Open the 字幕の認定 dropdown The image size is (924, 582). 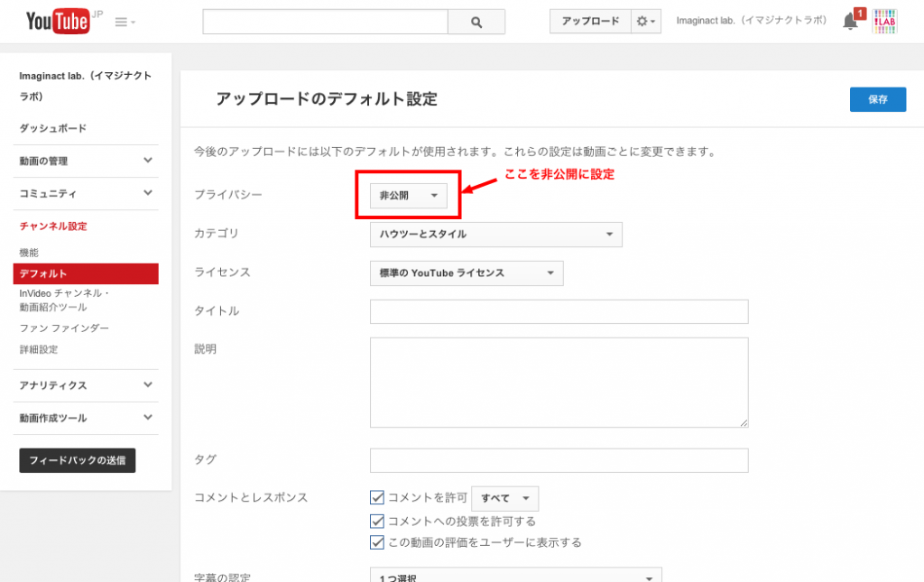[x=515, y=576]
